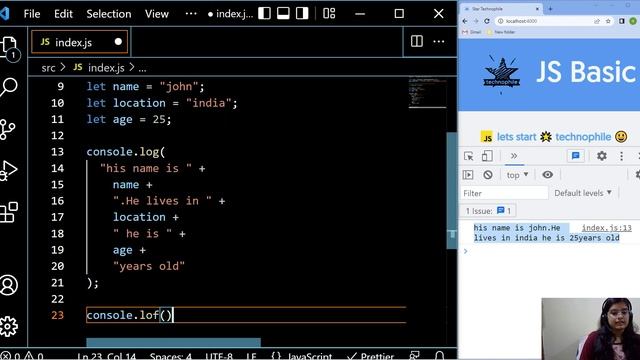Open Customize Layout icon
640x360 pixels.
pyautogui.click(x=329, y=13)
